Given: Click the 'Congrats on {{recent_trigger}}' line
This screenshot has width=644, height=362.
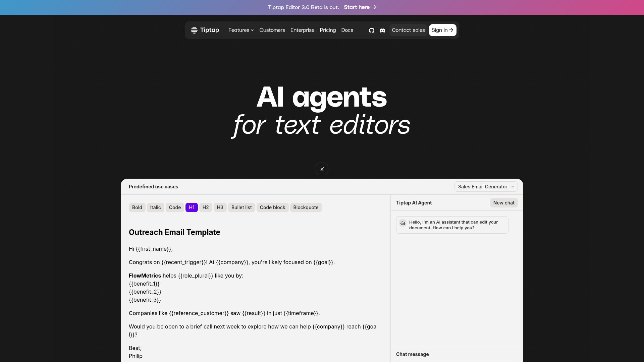Looking at the screenshot, I should coord(232,262).
